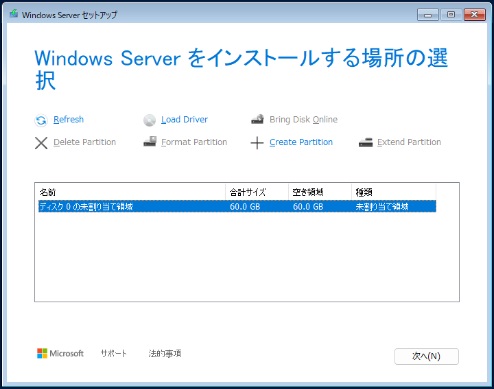Click the Delete Partition X icon

41,143
